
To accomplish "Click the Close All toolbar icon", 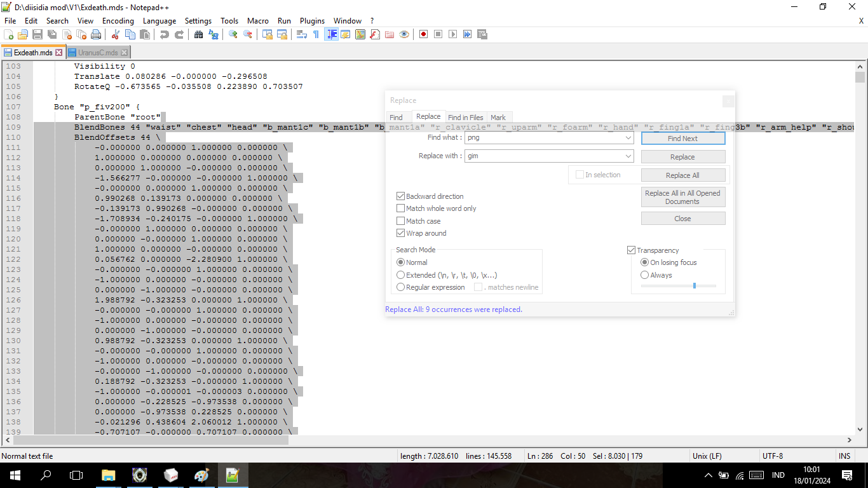I will (81, 34).
